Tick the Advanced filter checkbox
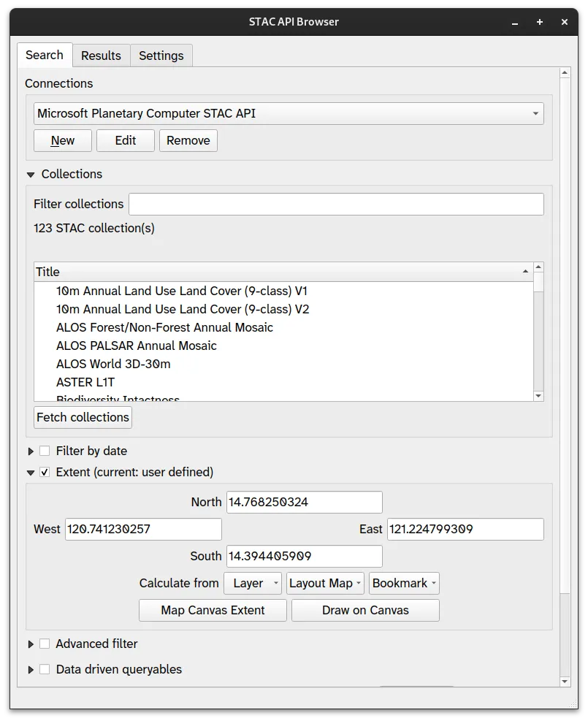The width and height of the screenshot is (588, 721). click(x=45, y=644)
